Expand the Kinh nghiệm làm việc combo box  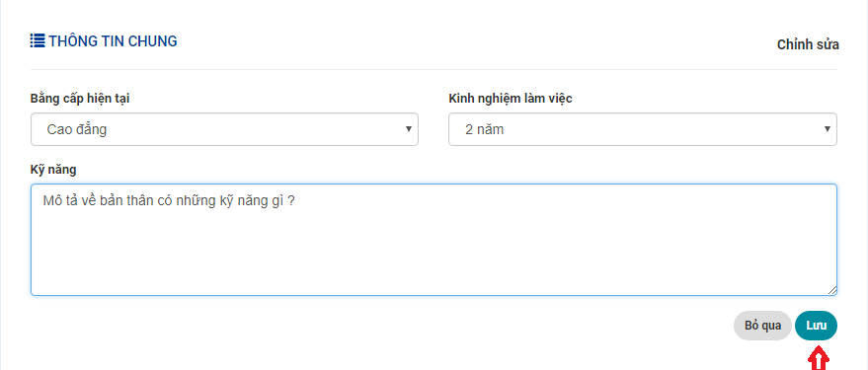tap(642, 129)
